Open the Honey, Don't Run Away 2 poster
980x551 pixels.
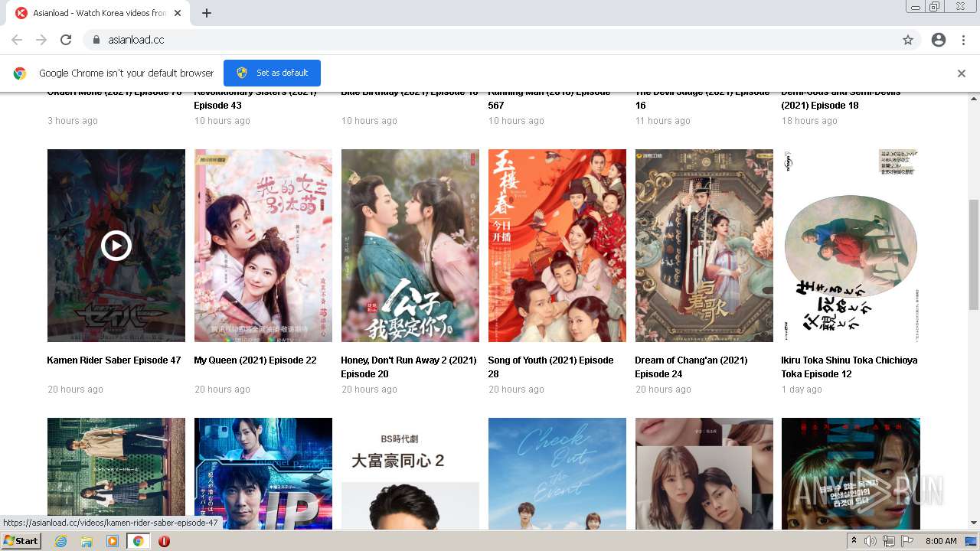coord(410,246)
